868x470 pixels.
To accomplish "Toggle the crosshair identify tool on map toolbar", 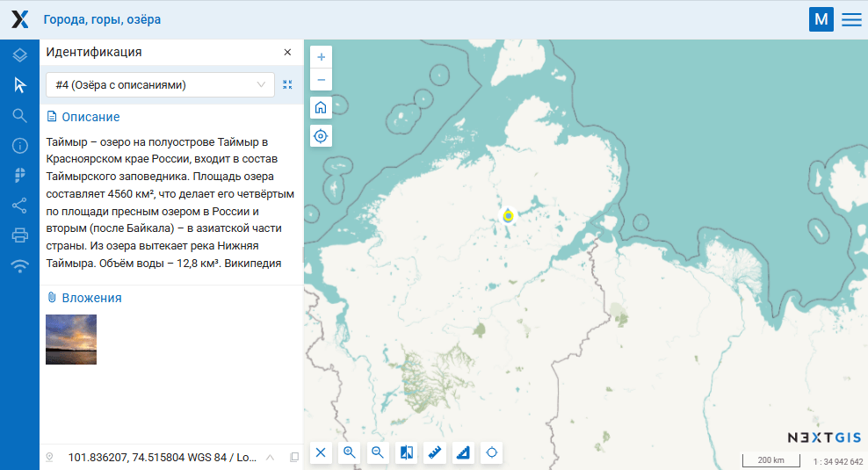I will (492, 452).
